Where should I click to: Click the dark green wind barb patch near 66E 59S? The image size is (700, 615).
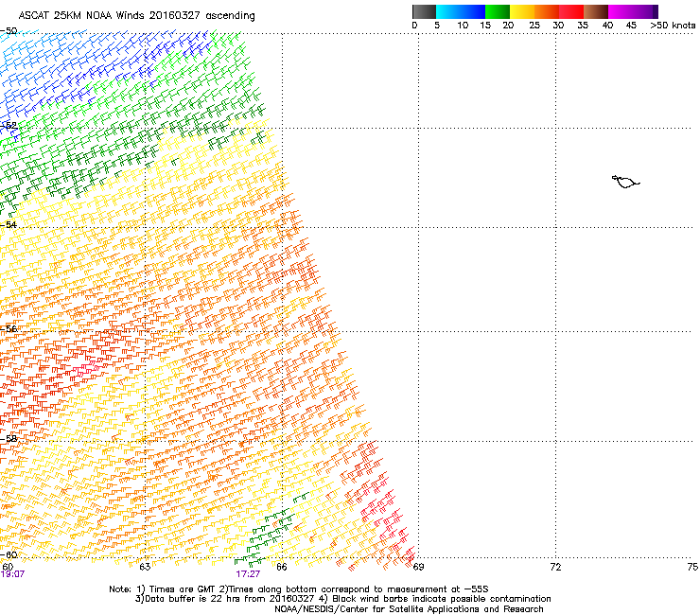pyautogui.click(x=271, y=532)
